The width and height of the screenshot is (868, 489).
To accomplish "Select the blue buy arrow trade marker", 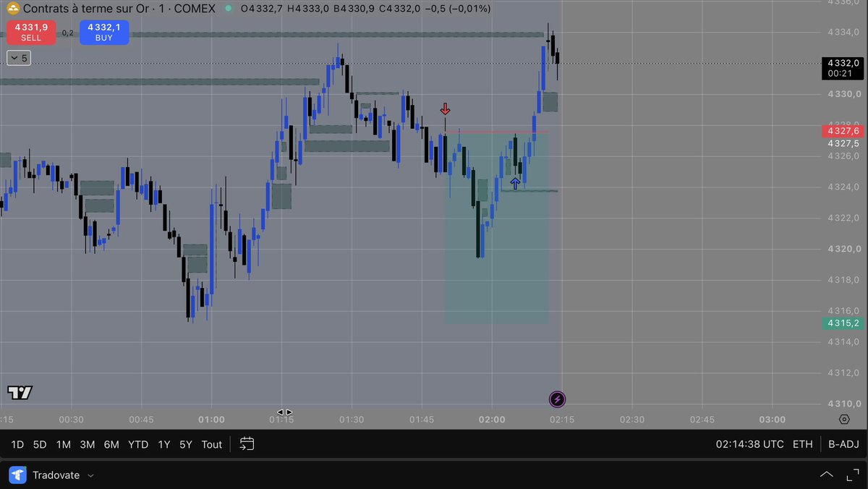I will click(515, 182).
